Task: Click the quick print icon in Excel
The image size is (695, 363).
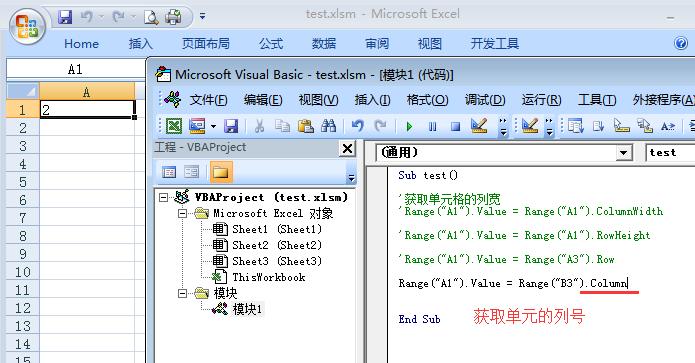Action: pyautogui.click(x=173, y=17)
